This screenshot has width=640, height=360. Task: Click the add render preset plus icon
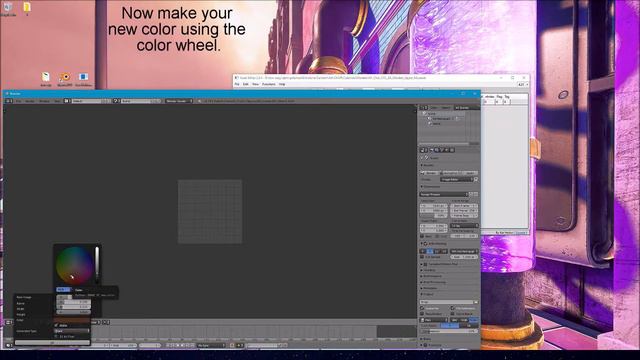pos(471,194)
